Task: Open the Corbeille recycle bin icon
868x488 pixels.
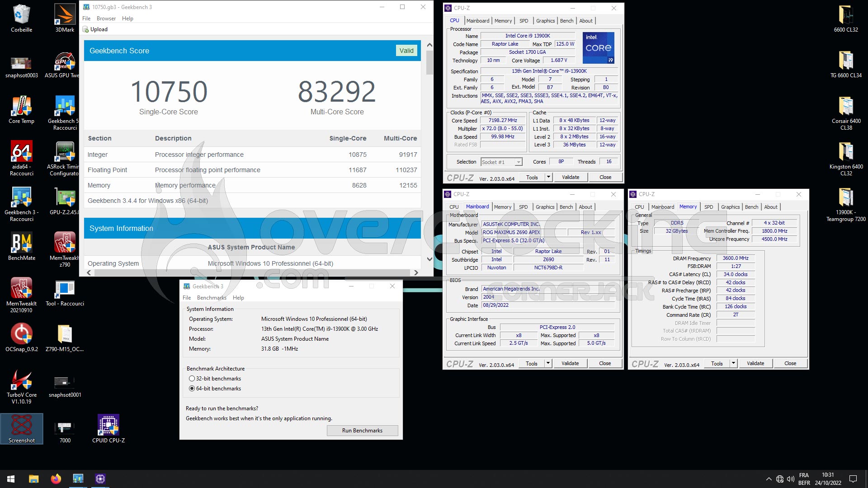Action: coord(21,19)
